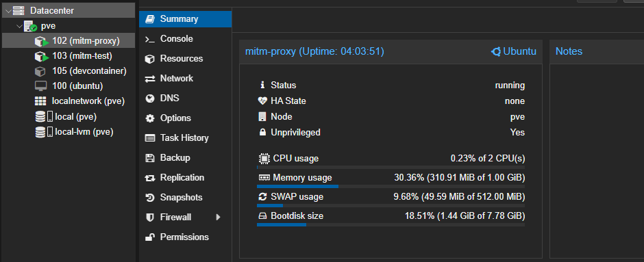Click the Memory usage RAM icon
Viewport: 644px width, 262px height.
pyautogui.click(x=264, y=178)
